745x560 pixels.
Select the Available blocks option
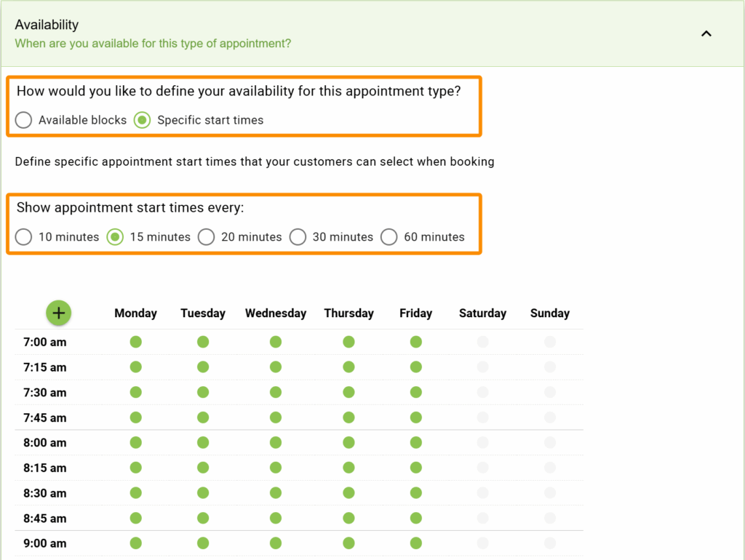pos(23,120)
